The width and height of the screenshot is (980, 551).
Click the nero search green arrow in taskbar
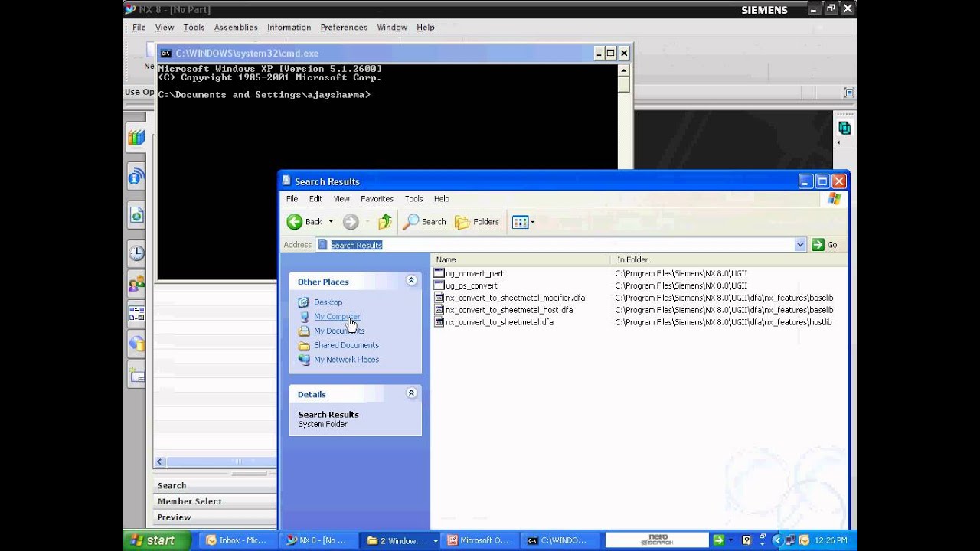click(718, 540)
